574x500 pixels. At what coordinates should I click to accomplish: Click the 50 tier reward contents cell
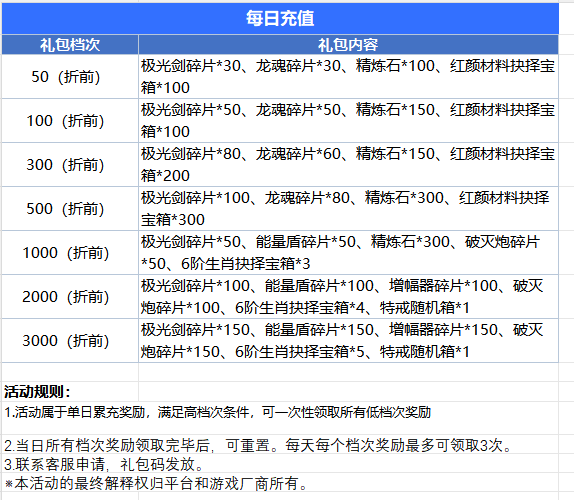348,77
